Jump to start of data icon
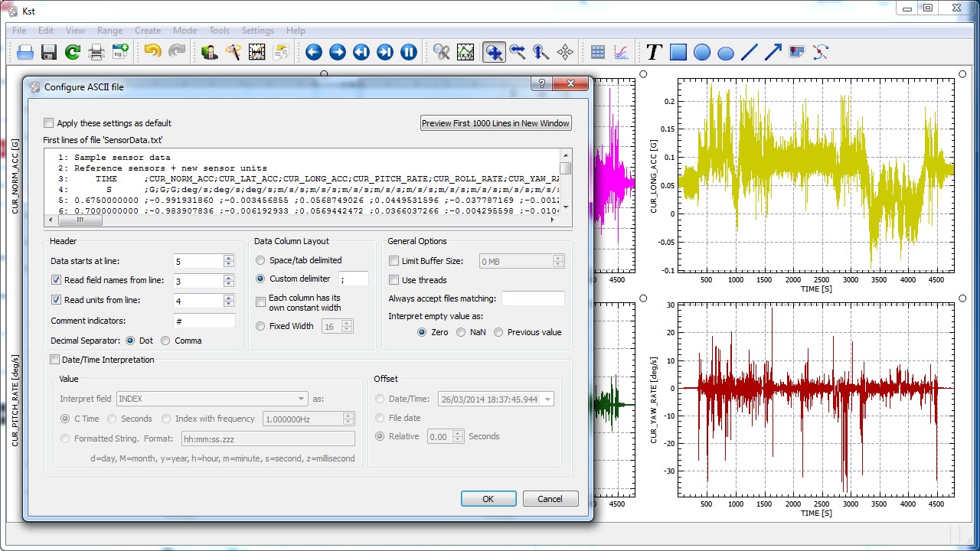Image resolution: width=980 pixels, height=551 pixels. point(361,52)
